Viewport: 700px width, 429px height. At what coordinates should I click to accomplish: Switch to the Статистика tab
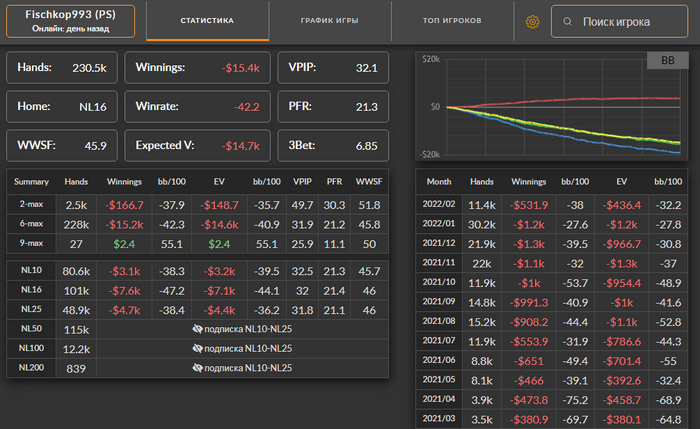(x=207, y=21)
